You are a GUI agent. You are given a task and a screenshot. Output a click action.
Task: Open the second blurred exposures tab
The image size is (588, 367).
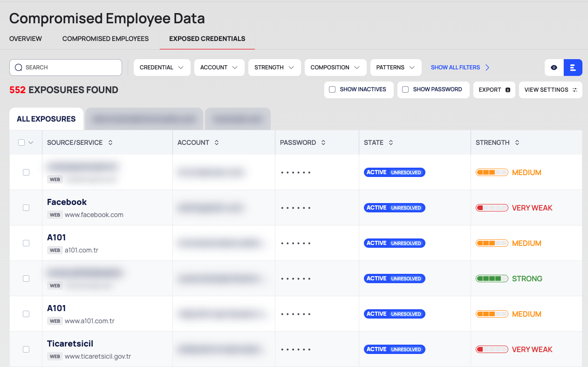(x=144, y=119)
